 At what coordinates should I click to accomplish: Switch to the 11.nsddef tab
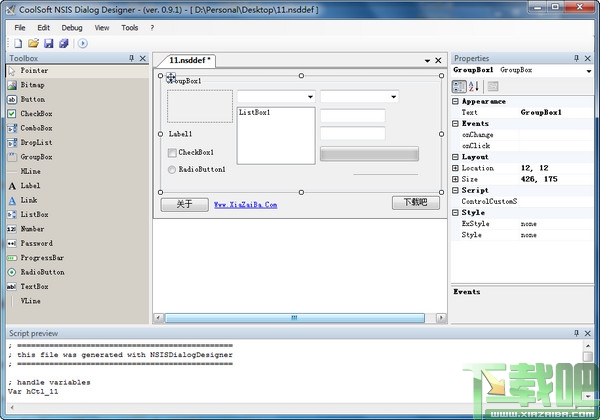coord(190,60)
